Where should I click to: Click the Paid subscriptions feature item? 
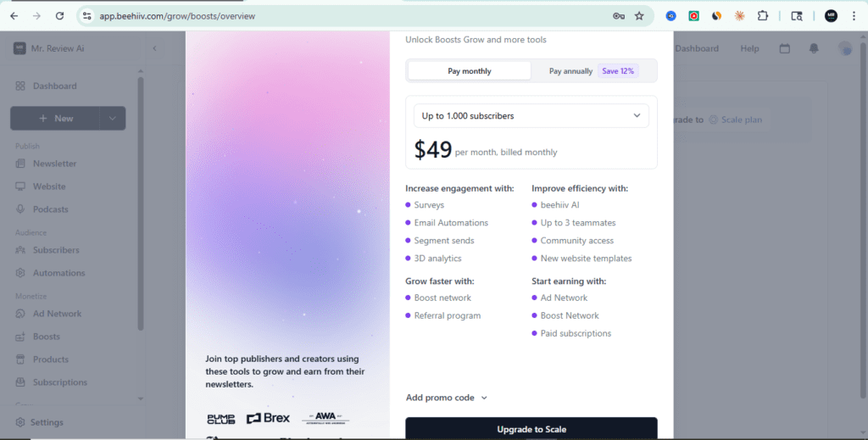click(576, 333)
